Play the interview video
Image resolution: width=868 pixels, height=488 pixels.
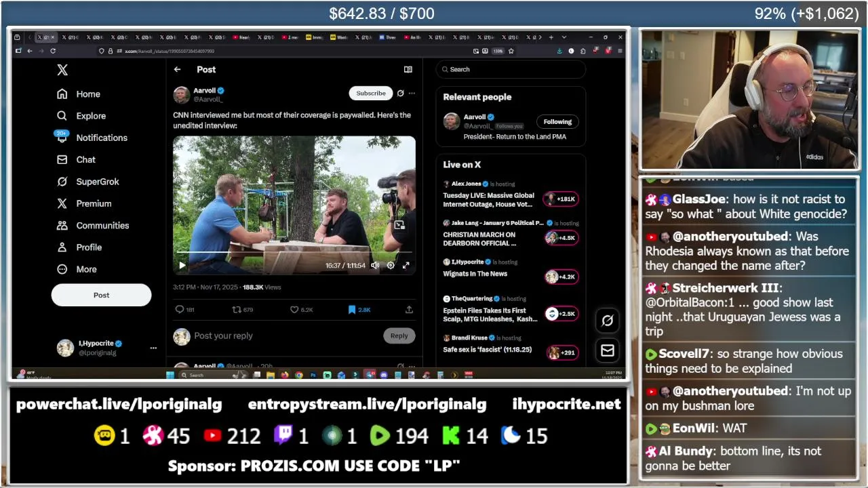pos(182,266)
